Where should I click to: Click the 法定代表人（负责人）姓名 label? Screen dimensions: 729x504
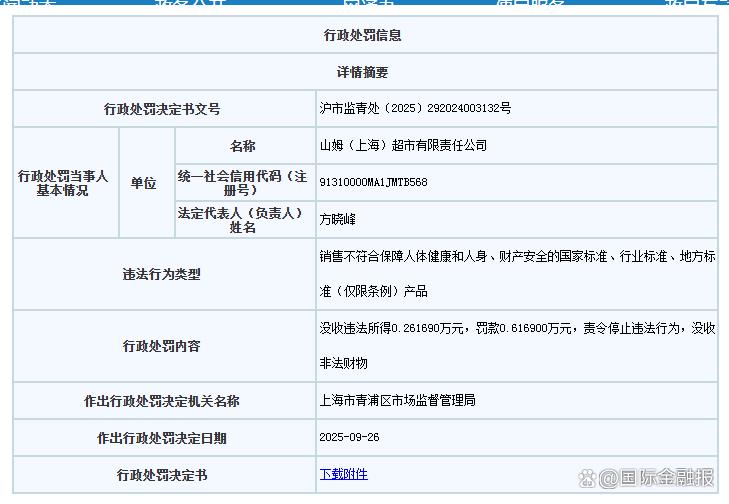(x=240, y=220)
